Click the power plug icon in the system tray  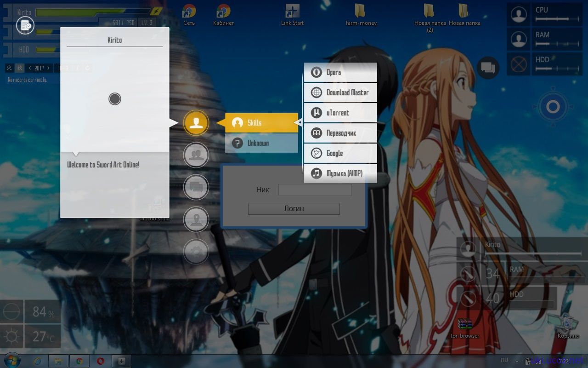[528, 361]
